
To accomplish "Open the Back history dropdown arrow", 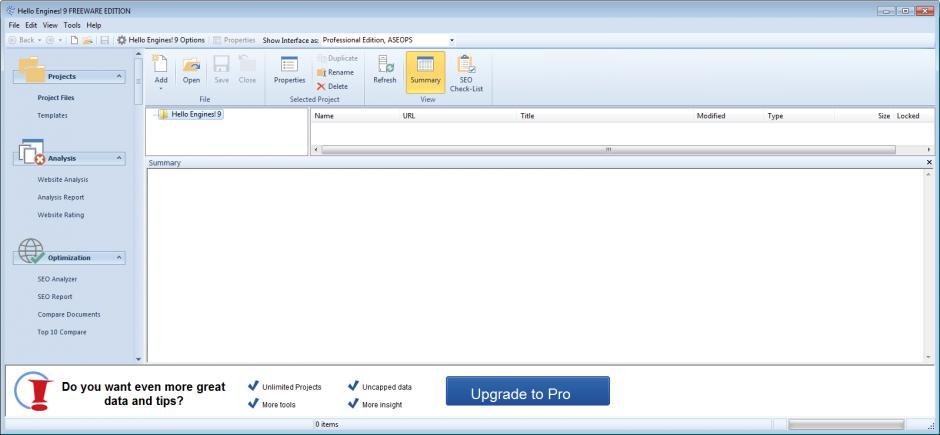I will 40,40.
